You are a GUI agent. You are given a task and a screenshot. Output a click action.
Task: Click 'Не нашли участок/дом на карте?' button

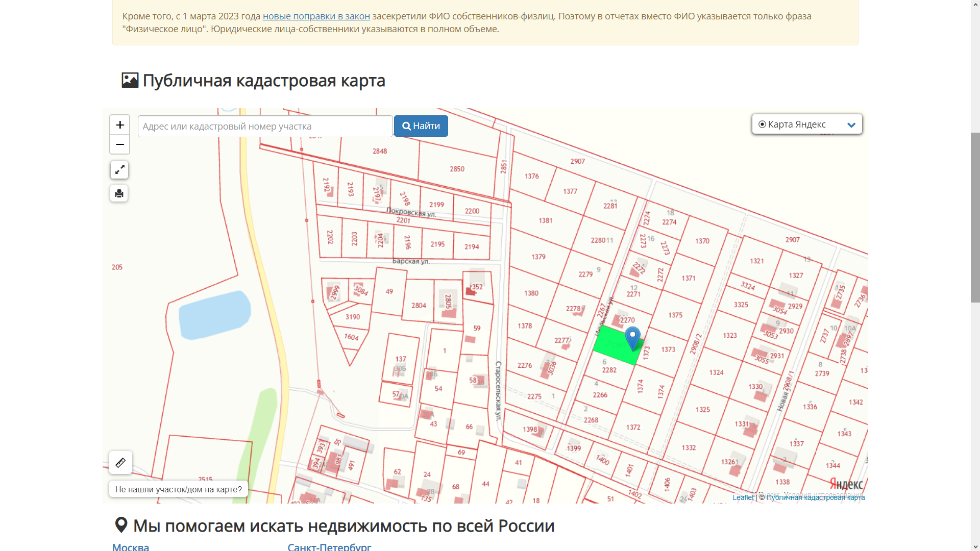click(x=179, y=489)
